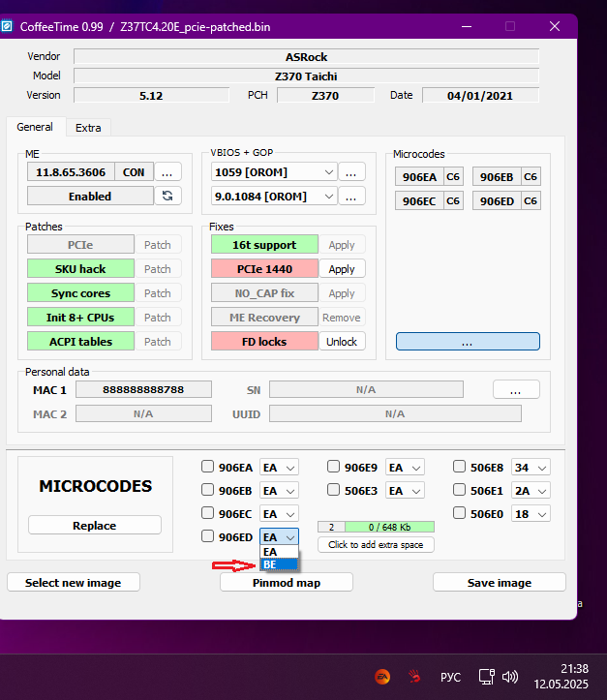Open the Pinmod map
Screen dimensions: 607x700
[x=287, y=583]
